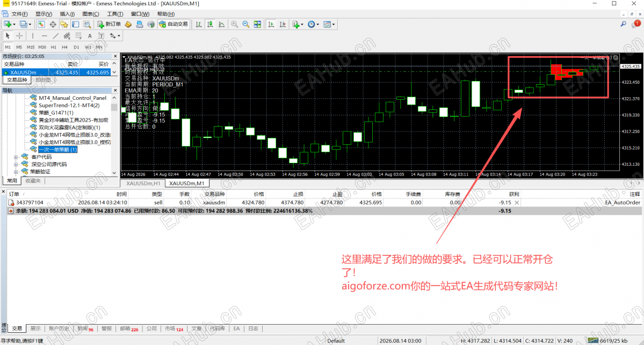Toggle 自动交易 auto trading
Image resolution: width=644 pixels, height=345 pixels.
173,24
